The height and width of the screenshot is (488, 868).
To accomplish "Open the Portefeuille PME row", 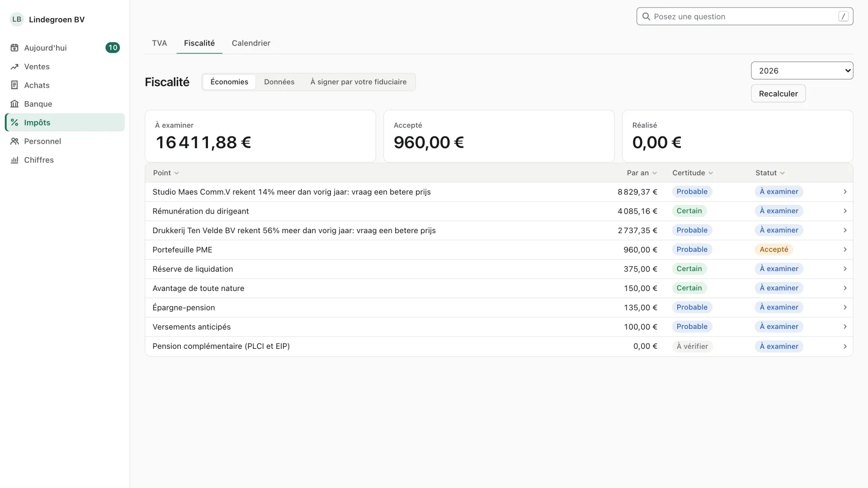I will point(499,250).
